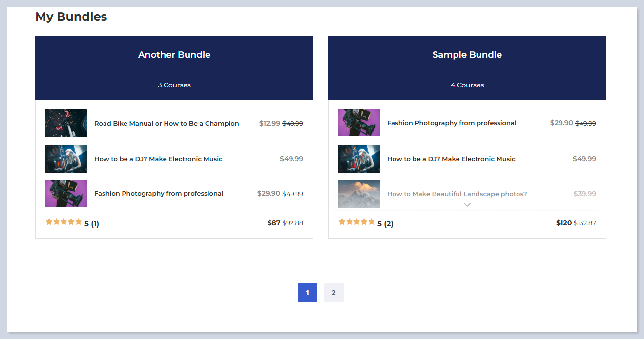This screenshot has width=644, height=339.
Task: Click DJ course thumbnail in Another Bundle
Action: [66, 159]
